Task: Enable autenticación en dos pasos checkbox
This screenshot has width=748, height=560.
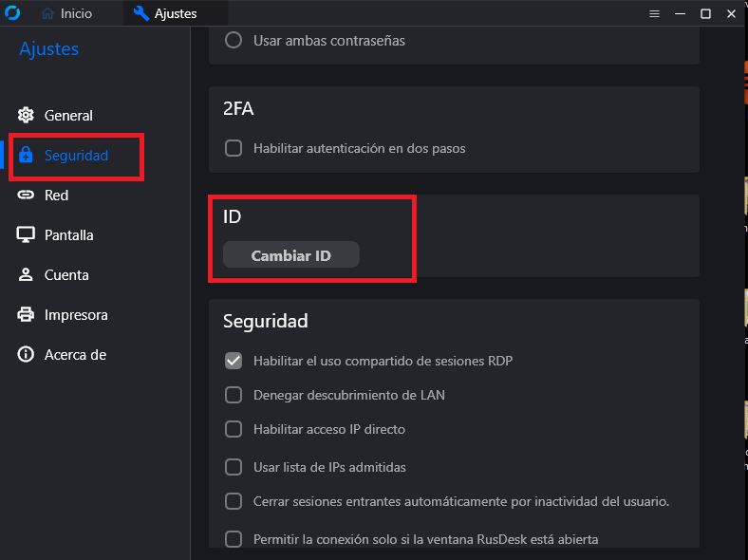Action: tap(234, 148)
